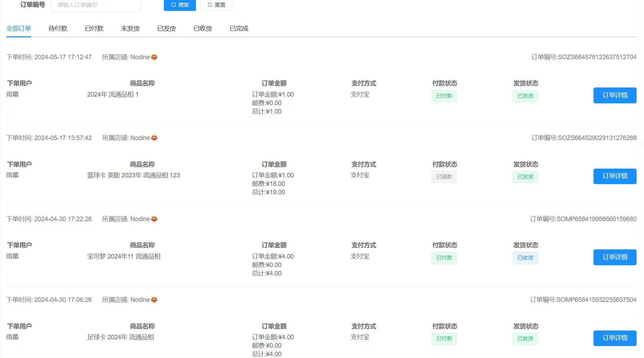The image size is (644, 358).
Task: Click 已付款 tag of 足球卡 2024年 order
Action: coord(444,339)
